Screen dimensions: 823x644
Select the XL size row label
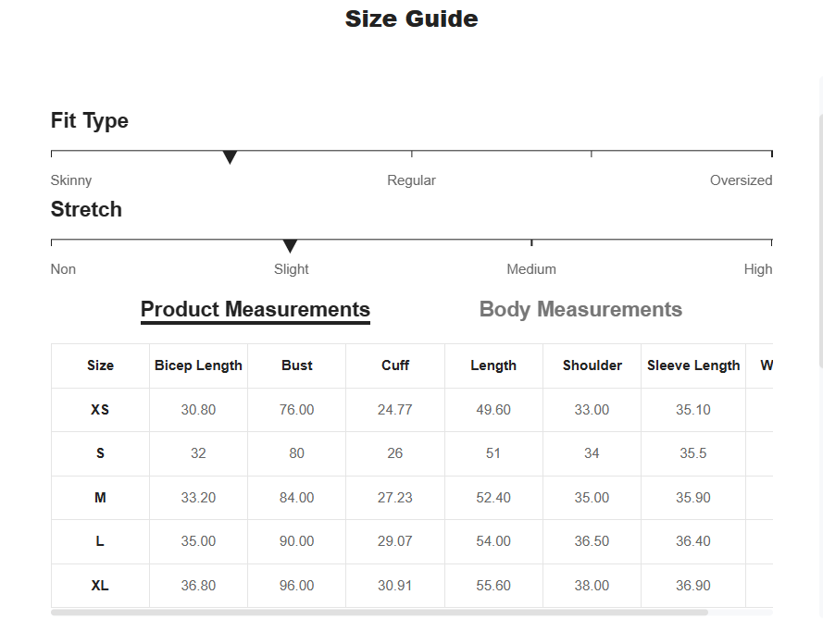tap(100, 586)
